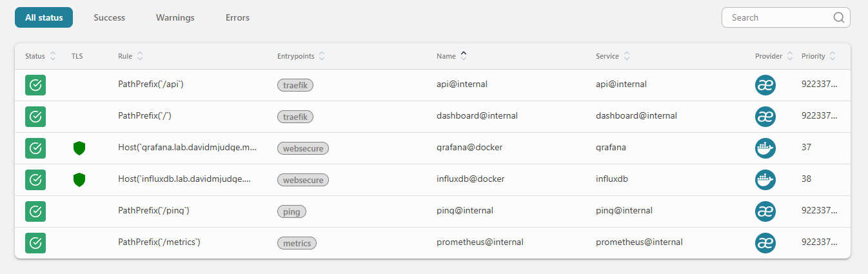Click the TLS shield icon in grafana row
Viewport: 868px width, 274px height.
tap(79, 148)
